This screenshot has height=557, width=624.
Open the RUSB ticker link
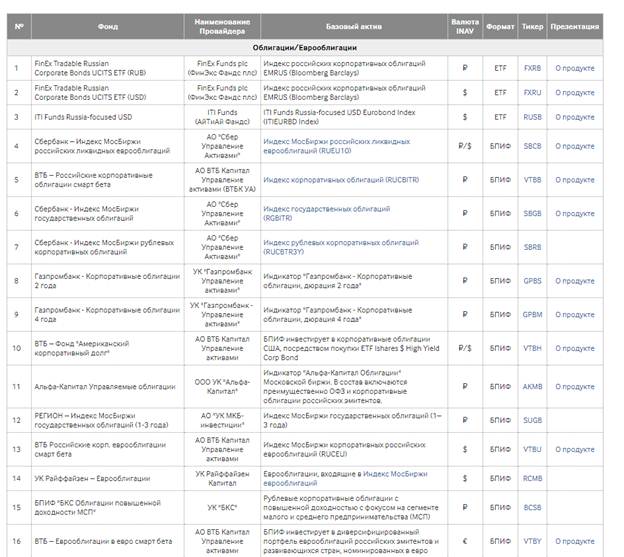532,117
